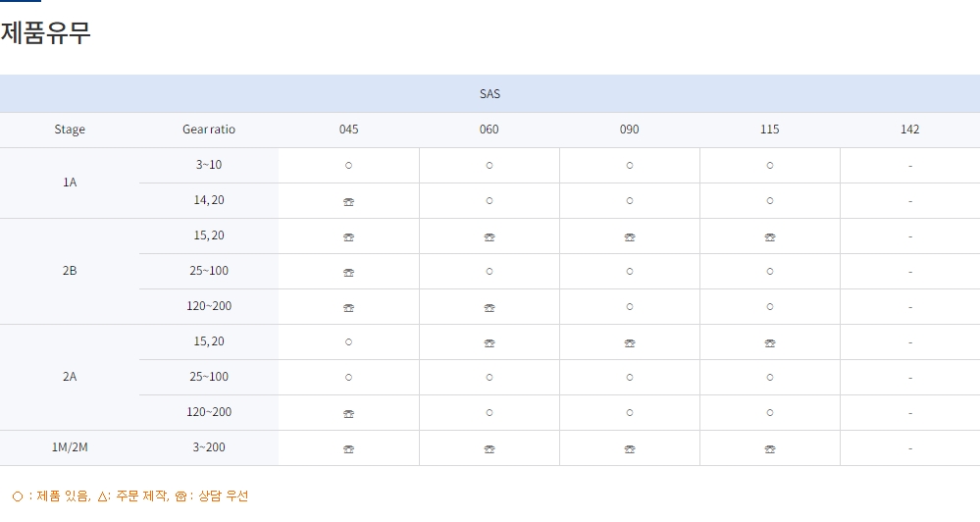Click the 제품유무 heading

coord(46,32)
